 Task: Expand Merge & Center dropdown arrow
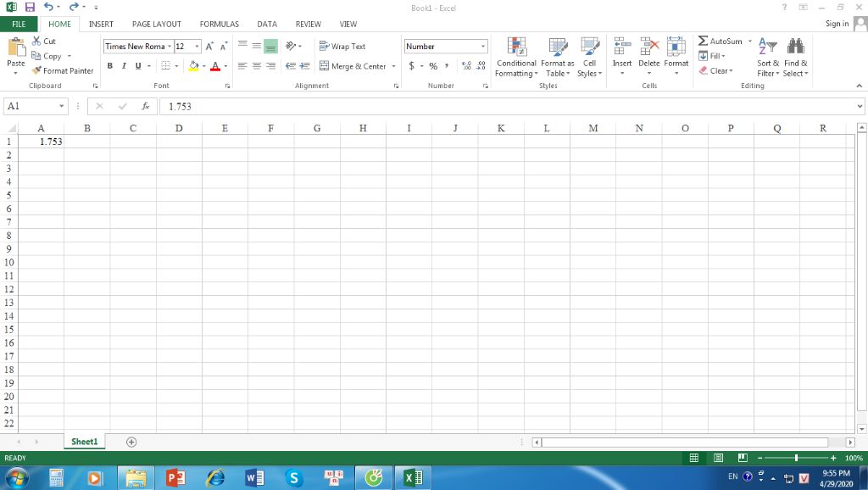point(393,66)
